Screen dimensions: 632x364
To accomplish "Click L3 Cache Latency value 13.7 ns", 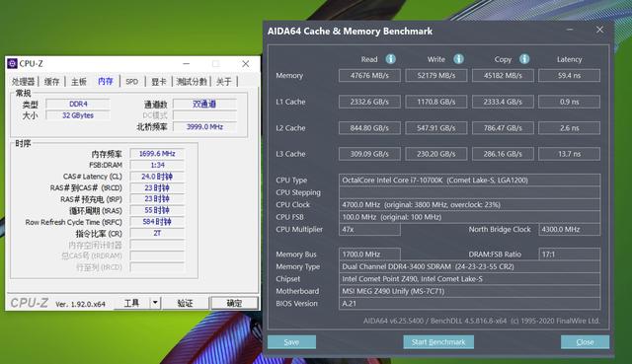I will tap(569, 154).
